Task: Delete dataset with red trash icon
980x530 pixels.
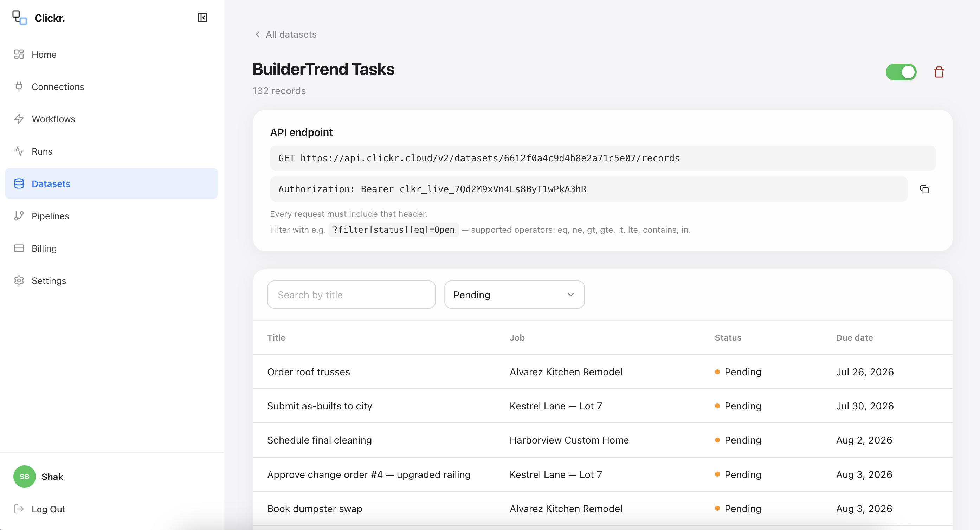Action: pyautogui.click(x=939, y=72)
